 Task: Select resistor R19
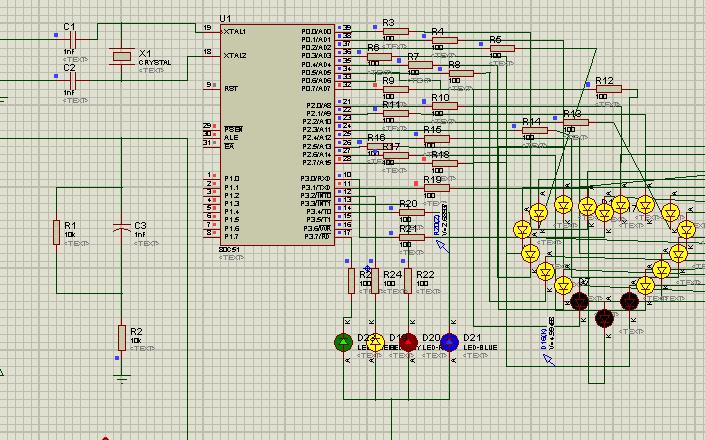(x=437, y=188)
